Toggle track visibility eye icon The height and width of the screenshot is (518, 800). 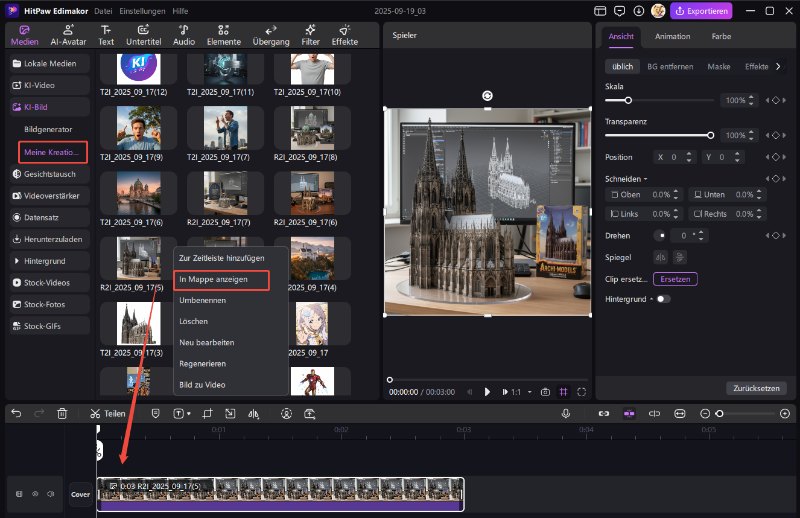click(x=35, y=494)
